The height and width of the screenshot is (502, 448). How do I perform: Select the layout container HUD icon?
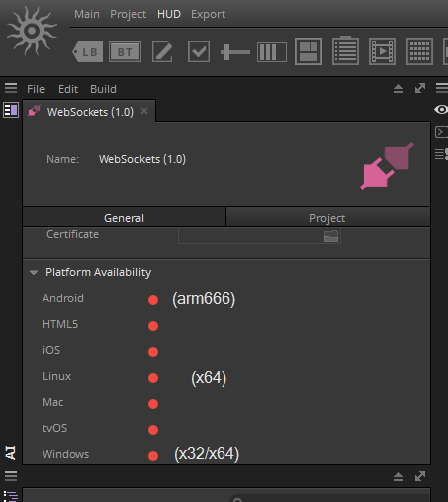click(x=308, y=52)
